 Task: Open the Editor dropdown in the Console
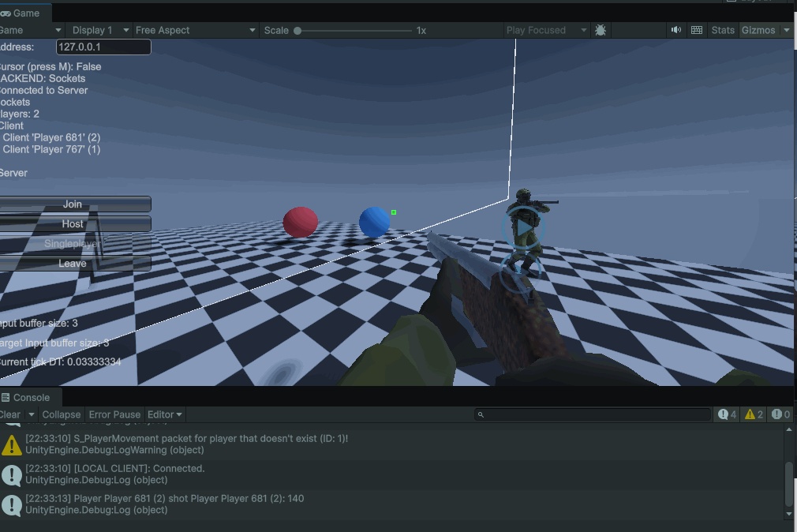[164, 414]
